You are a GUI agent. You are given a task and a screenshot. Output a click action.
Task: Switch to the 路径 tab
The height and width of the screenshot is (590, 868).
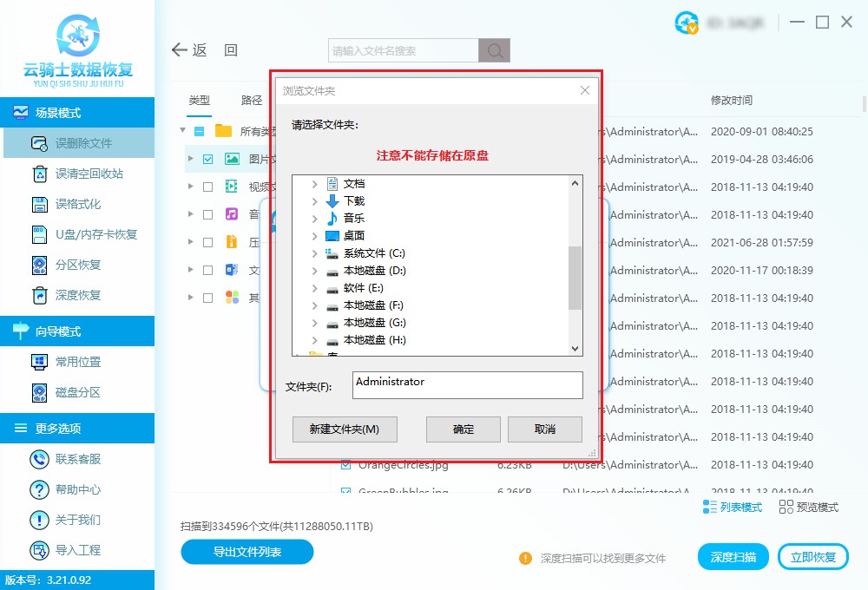pyautogui.click(x=252, y=101)
